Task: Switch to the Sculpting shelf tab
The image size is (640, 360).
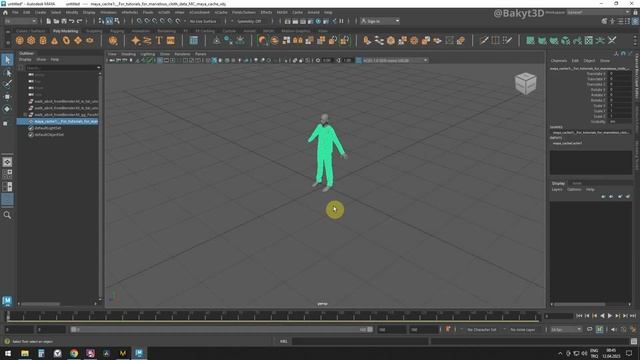Action: [94, 31]
